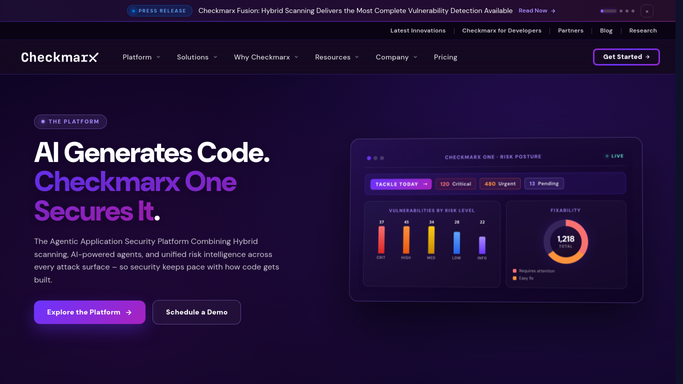This screenshot has height=384, width=683.
Task: Go to the Blog
Action: point(606,30)
